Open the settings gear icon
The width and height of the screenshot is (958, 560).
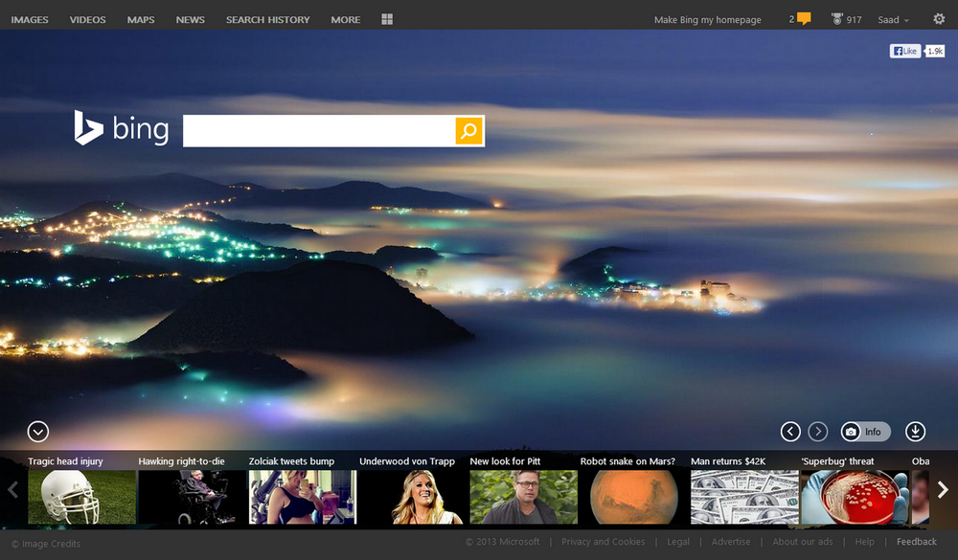click(939, 19)
